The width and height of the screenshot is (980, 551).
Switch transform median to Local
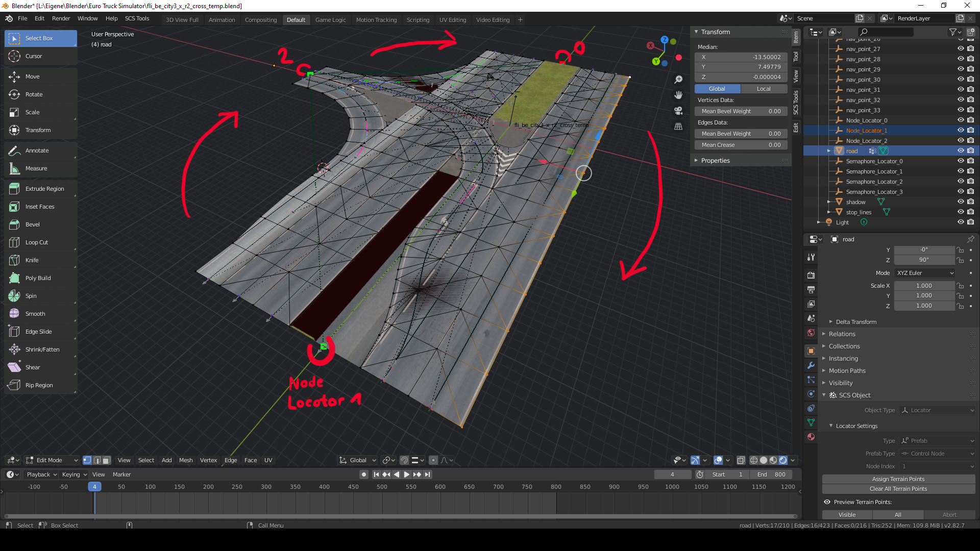coord(764,89)
